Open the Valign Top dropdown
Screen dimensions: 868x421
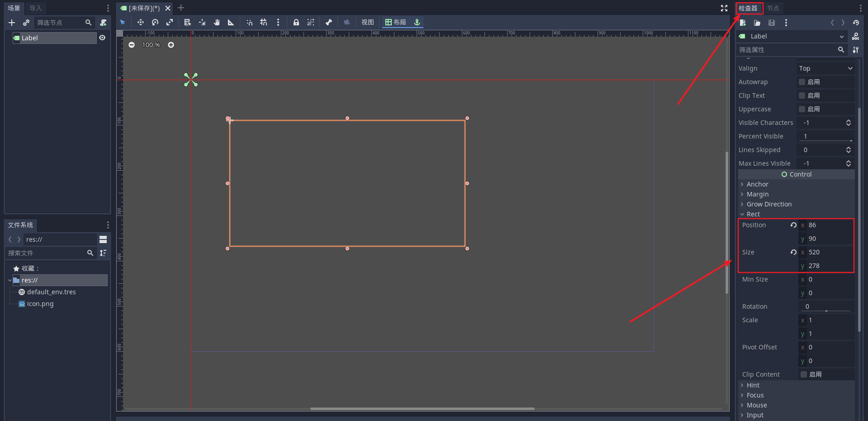coord(825,68)
